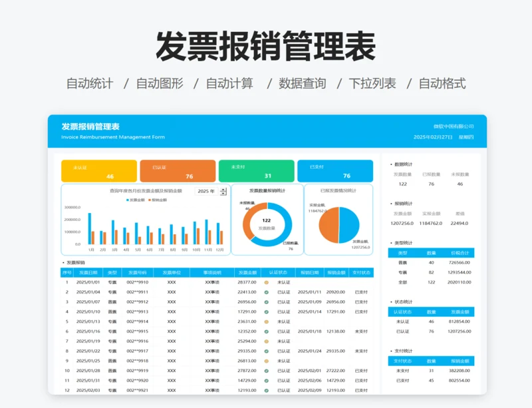Select 价税合计 value 1293544.00
Screen dimensions: 532x408
[460, 272]
